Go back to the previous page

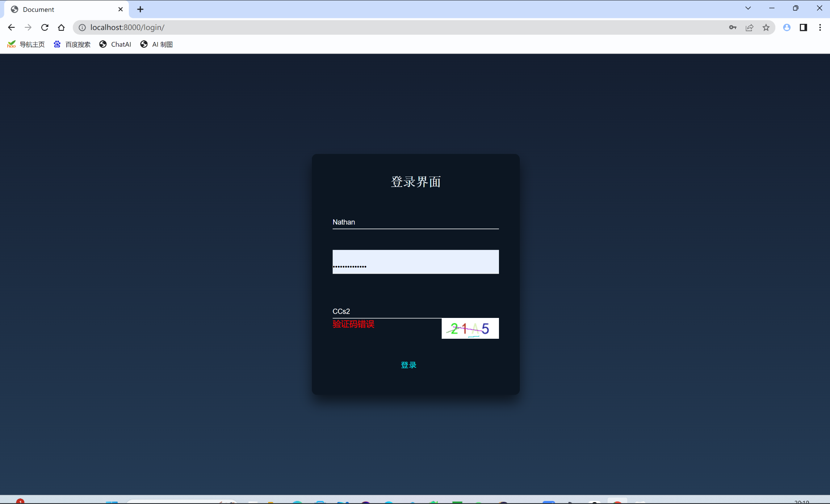[11, 27]
